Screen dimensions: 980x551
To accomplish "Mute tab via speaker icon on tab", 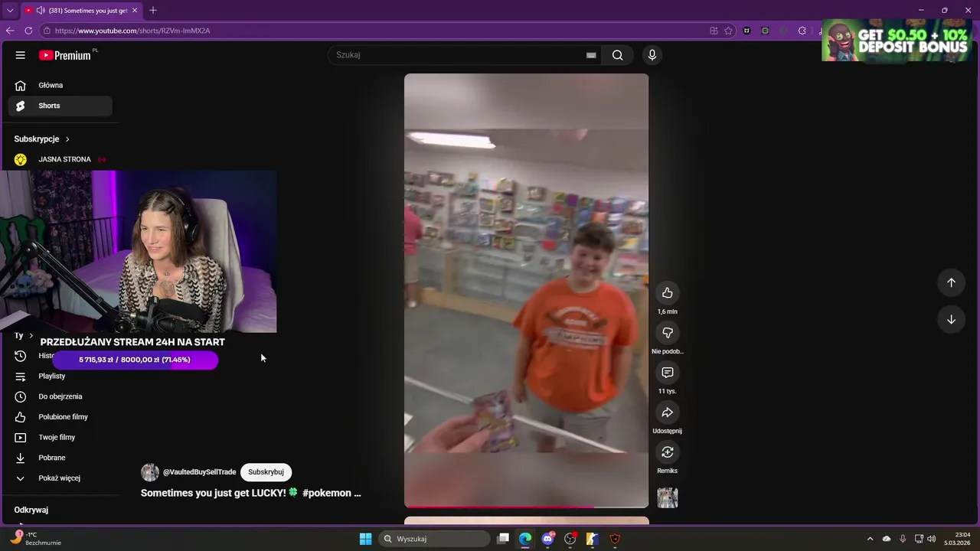I will tap(40, 11).
